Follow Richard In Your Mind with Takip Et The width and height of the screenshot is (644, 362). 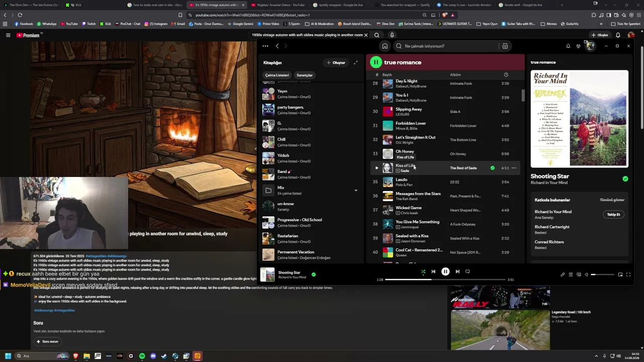pos(613,215)
